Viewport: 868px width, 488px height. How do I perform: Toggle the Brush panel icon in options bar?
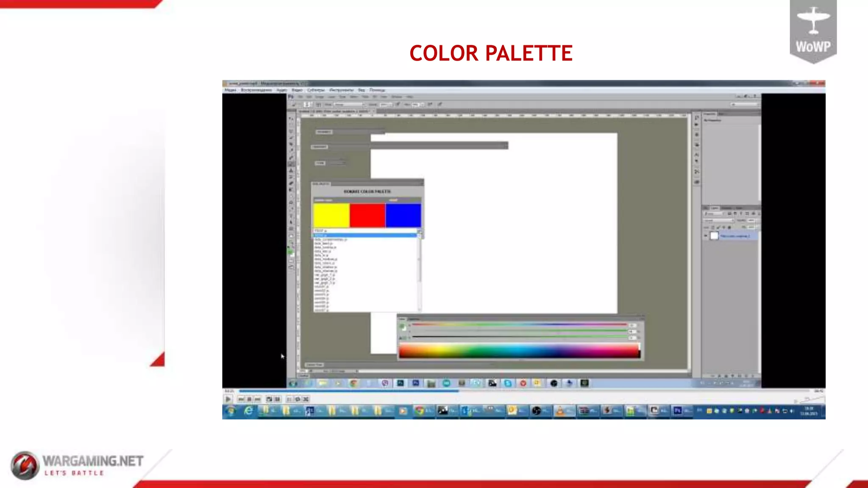319,105
